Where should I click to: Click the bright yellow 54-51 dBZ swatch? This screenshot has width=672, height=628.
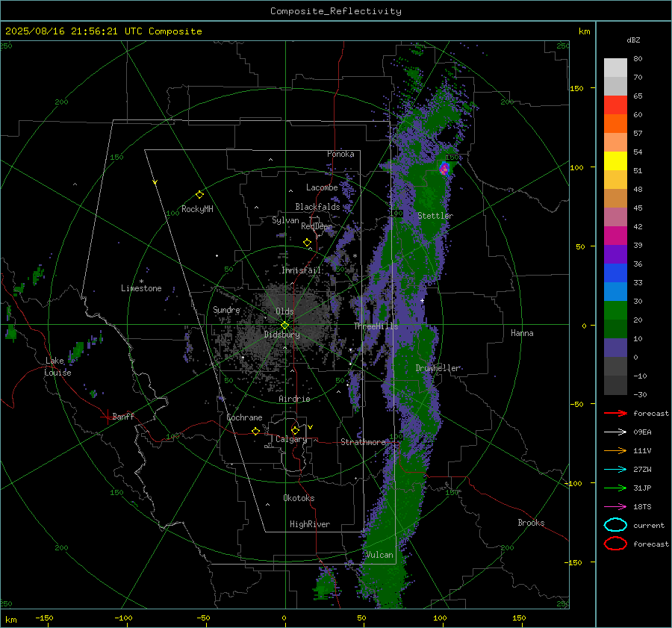pyautogui.click(x=615, y=161)
